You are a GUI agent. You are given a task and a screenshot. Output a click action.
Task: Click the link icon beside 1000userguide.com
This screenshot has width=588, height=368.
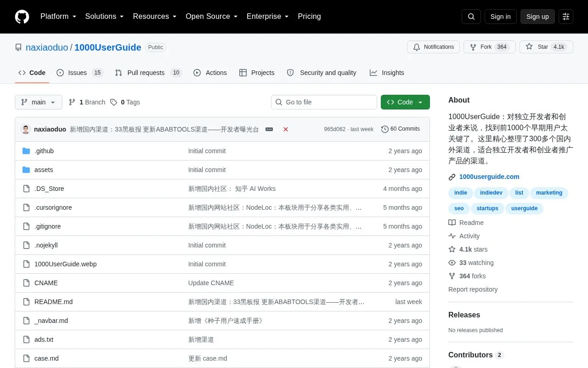452,177
